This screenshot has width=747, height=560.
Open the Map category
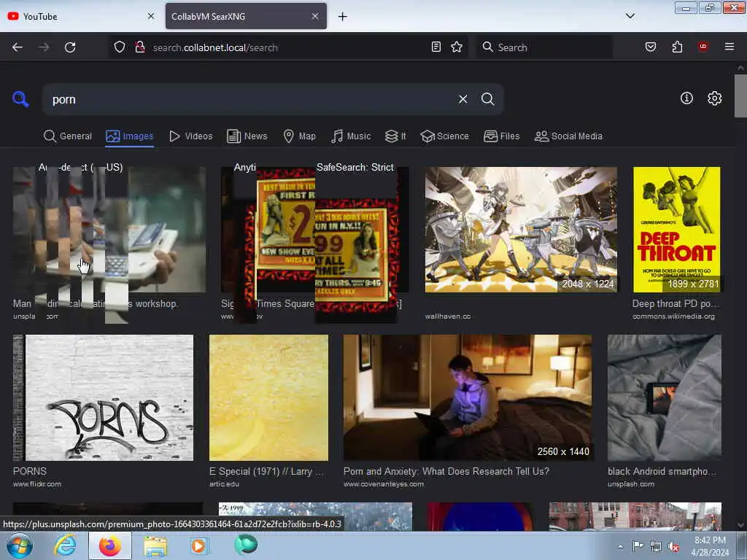tap(300, 136)
